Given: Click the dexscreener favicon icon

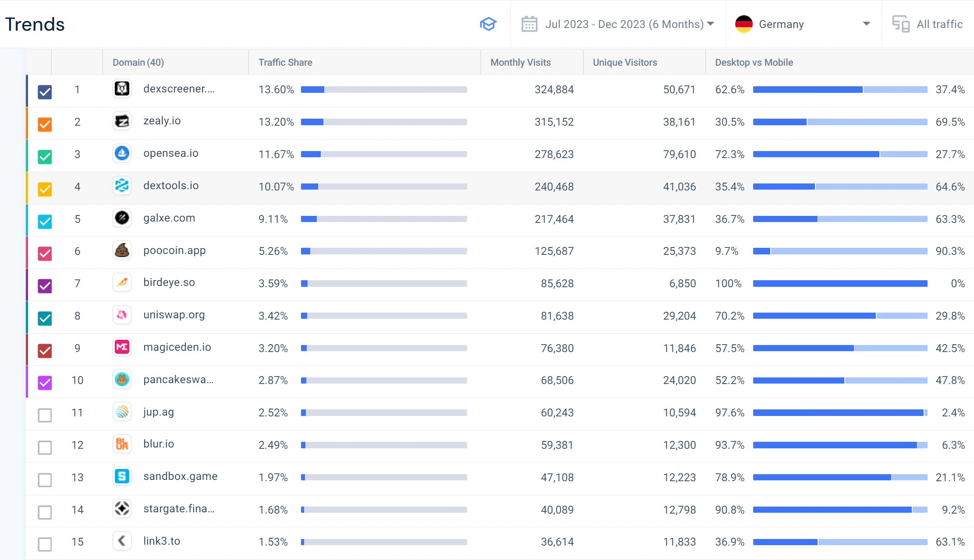Looking at the screenshot, I should pyautogui.click(x=122, y=89).
